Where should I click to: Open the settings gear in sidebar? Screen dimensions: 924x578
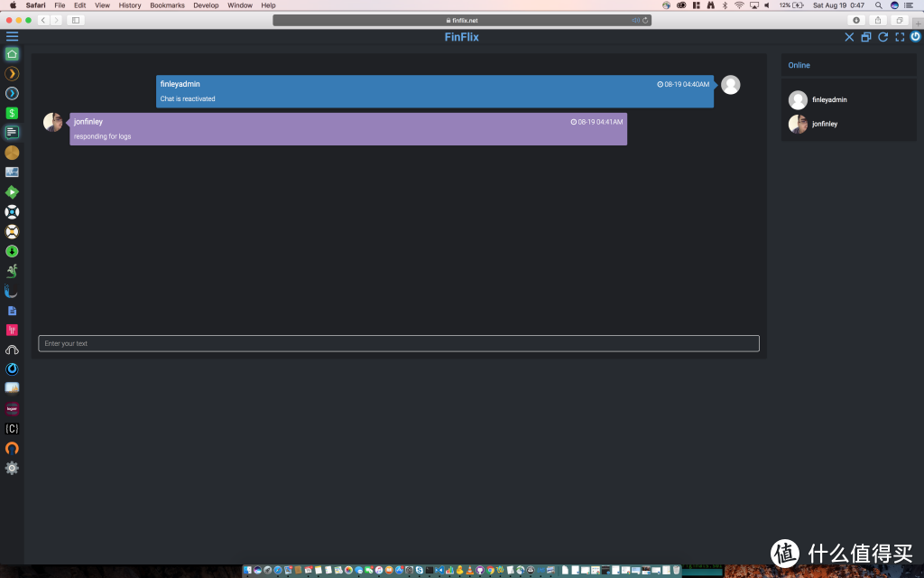[12, 468]
